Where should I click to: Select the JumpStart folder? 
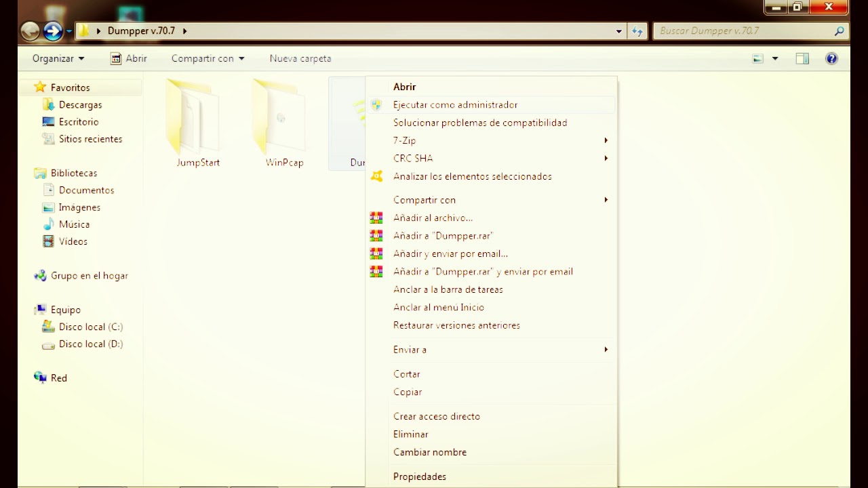(198, 123)
